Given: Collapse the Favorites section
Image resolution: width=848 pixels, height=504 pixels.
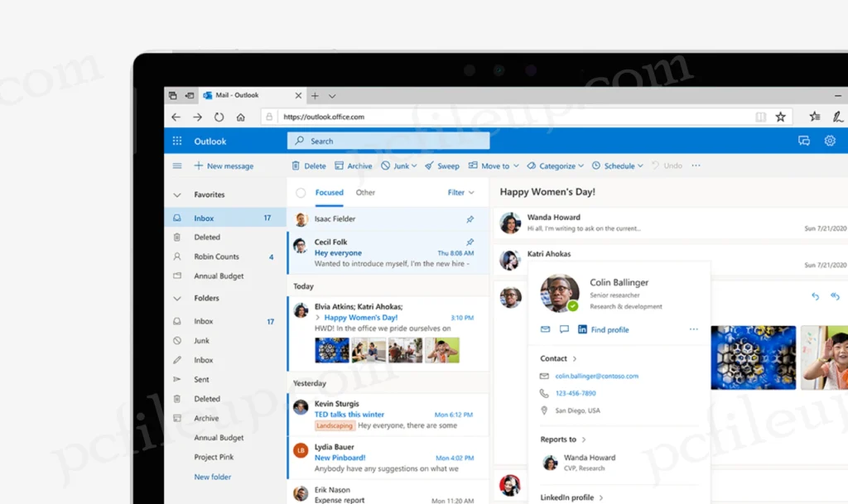Looking at the screenshot, I should [x=176, y=194].
